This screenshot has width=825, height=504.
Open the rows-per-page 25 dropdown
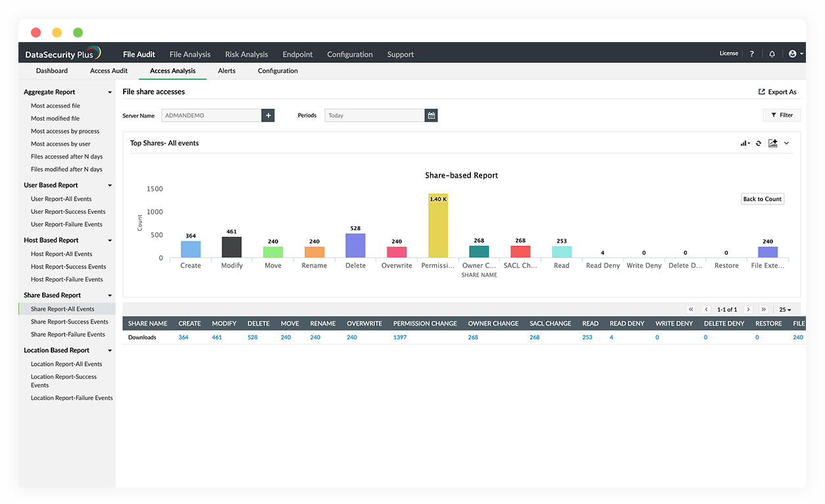(x=786, y=309)
